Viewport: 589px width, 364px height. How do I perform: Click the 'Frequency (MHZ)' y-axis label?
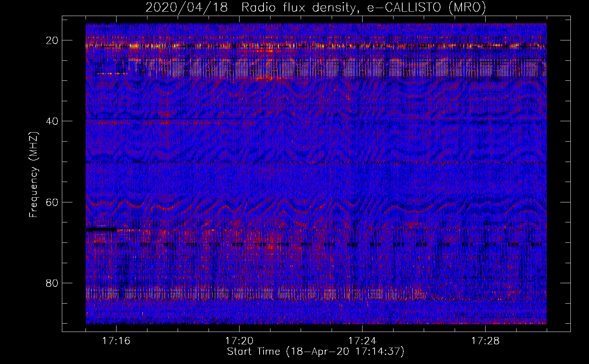point(33,175)
